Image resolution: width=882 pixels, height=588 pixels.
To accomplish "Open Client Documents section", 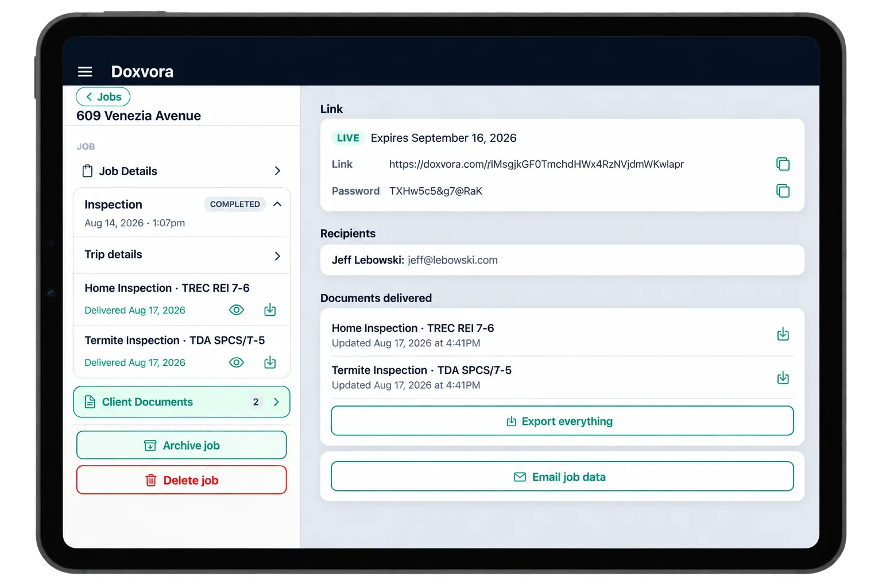I will point(181,402).
